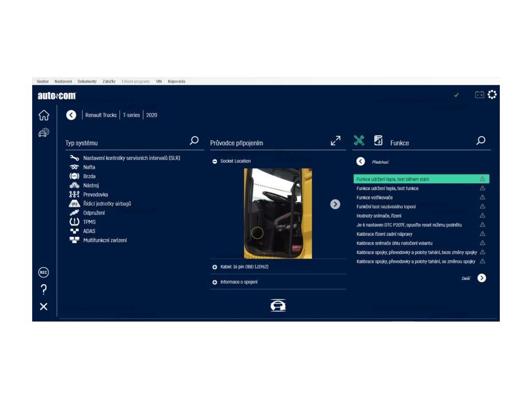The width and height of the screenshot is (532, 399).
Task: Click the SRS airbag icon
Action: coord(74,204)
